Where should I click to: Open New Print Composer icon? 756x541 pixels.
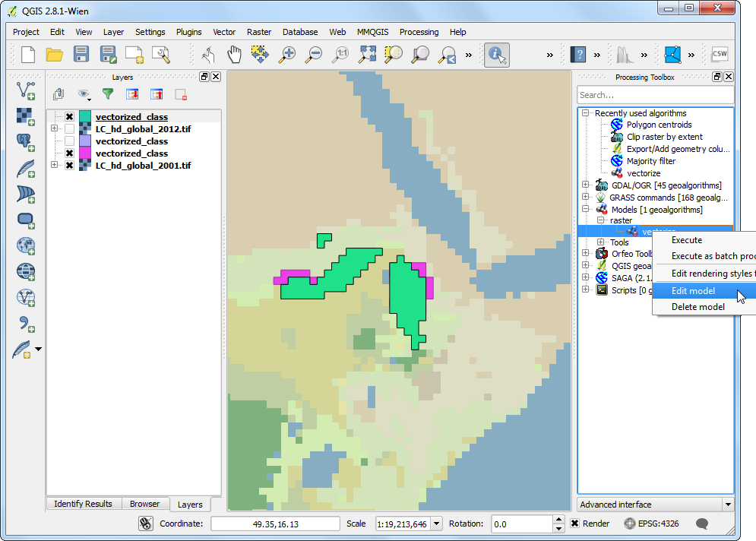point(134,55)
